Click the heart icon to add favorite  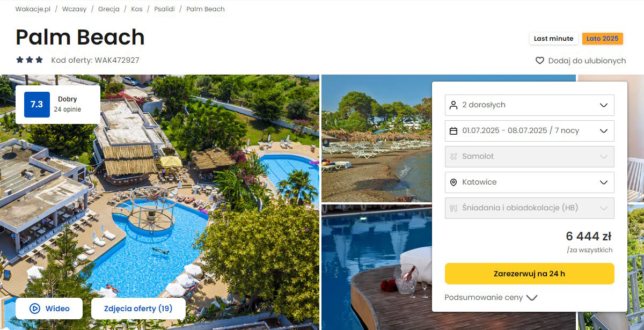(540, 61)
